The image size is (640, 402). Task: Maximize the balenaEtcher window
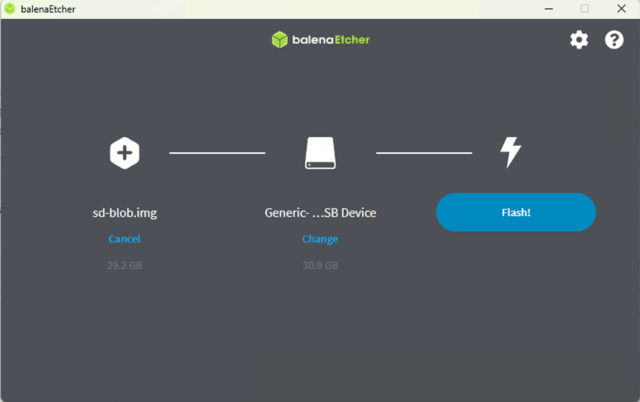pyautogui.click(x=584, y=8)
